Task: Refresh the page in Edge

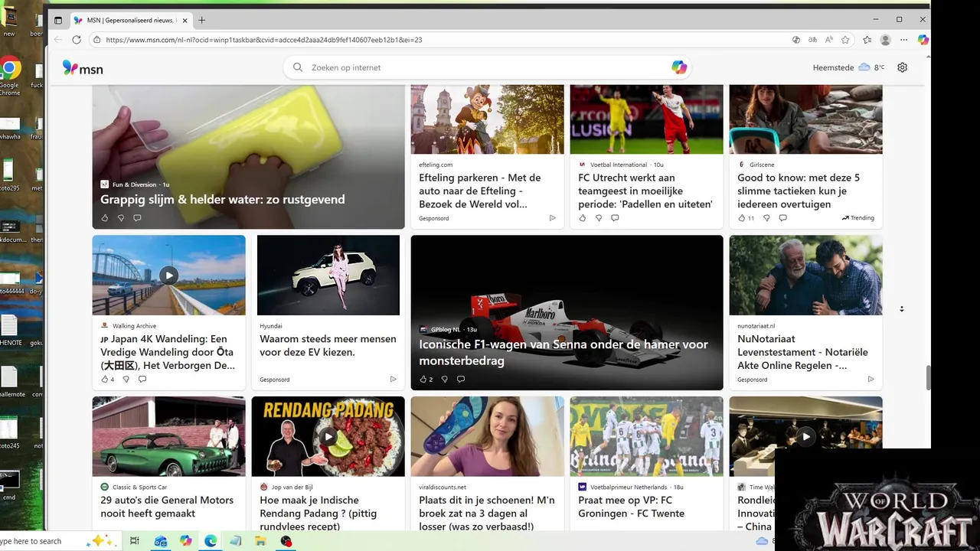Action: click(x=77, y=40)
